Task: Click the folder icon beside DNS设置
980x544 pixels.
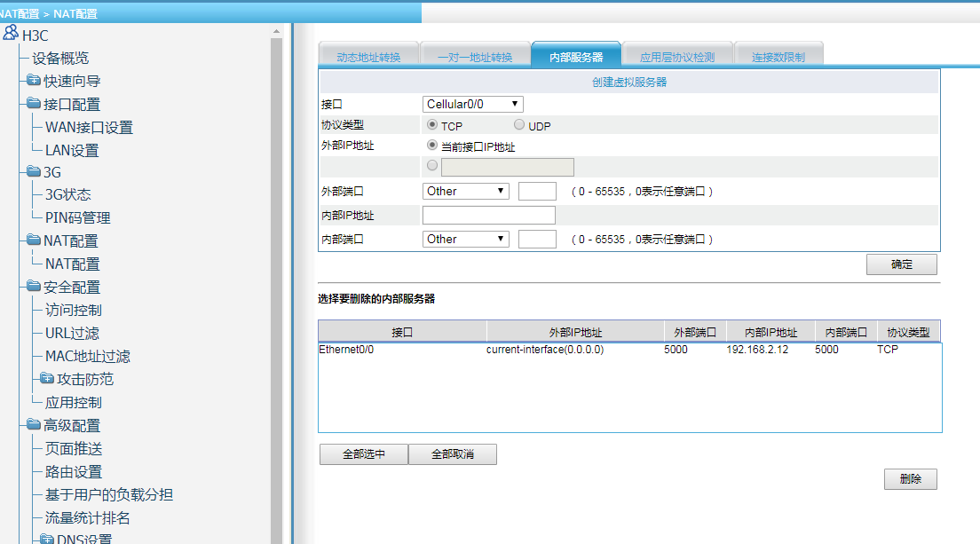Action: (47, 538)
